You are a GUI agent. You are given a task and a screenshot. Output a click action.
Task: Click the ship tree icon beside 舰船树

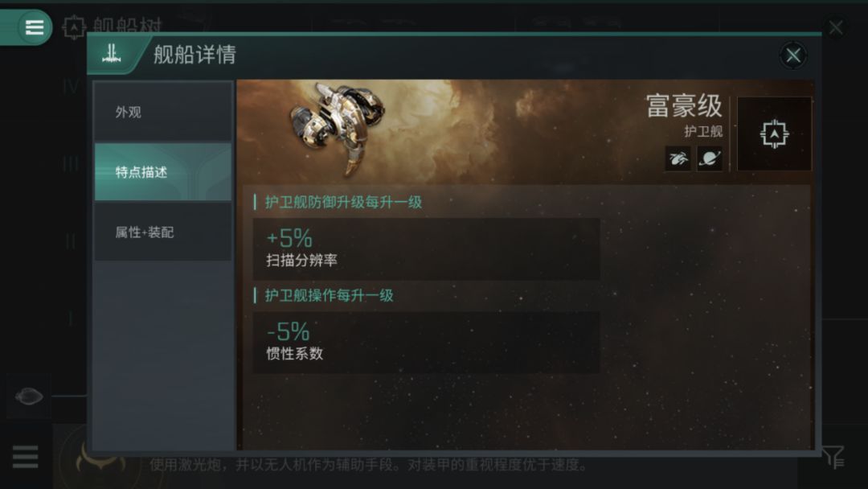74,27
